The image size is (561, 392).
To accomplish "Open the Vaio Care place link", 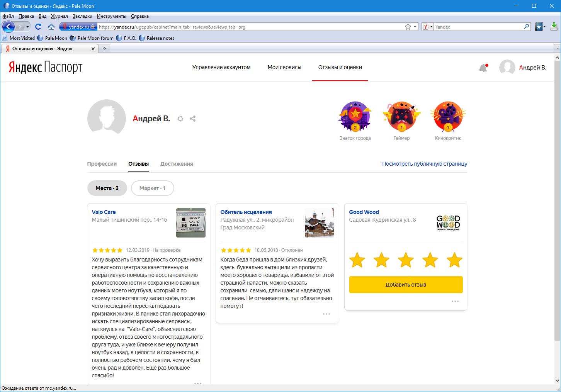I will tap(104, 212).
